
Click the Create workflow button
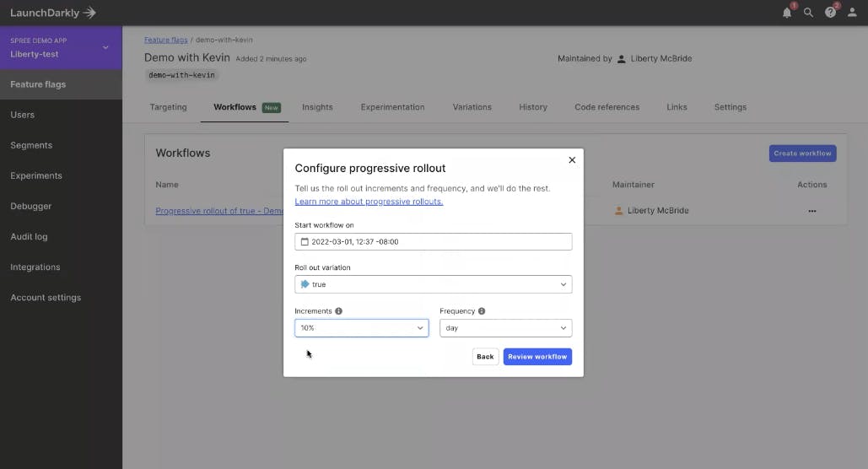[x=802, y=154]
